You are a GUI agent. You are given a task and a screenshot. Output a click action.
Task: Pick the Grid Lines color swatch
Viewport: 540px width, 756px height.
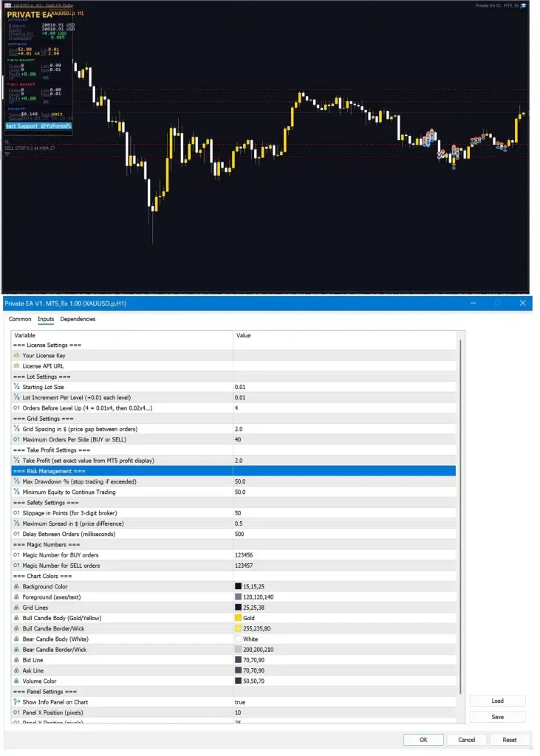click(x=238, y=608)
